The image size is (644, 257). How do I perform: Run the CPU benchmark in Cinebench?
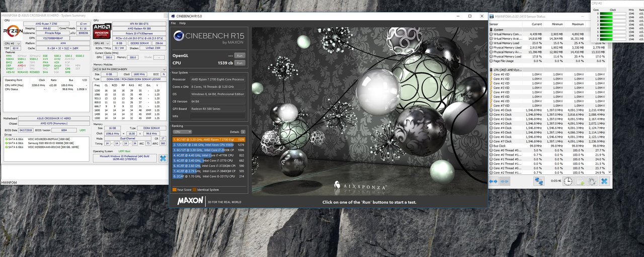[x=239, y=63]
